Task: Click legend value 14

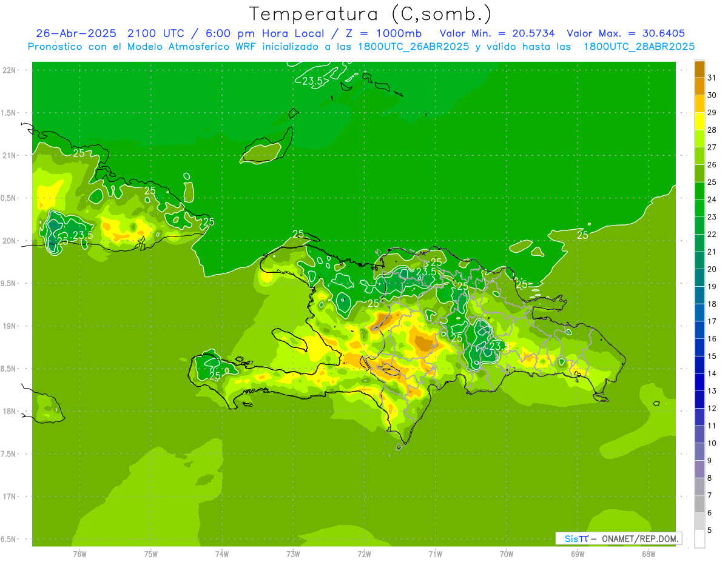Action: pos(712,373)
